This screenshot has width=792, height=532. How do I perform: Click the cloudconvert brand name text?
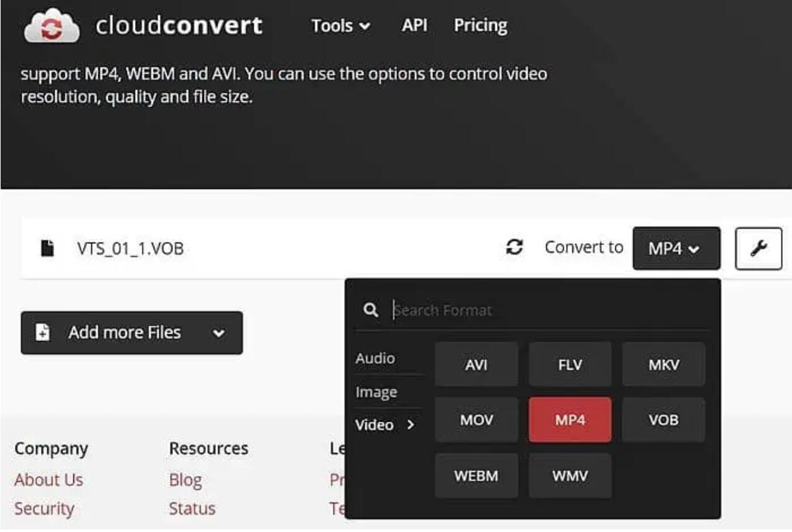point(179,26)
